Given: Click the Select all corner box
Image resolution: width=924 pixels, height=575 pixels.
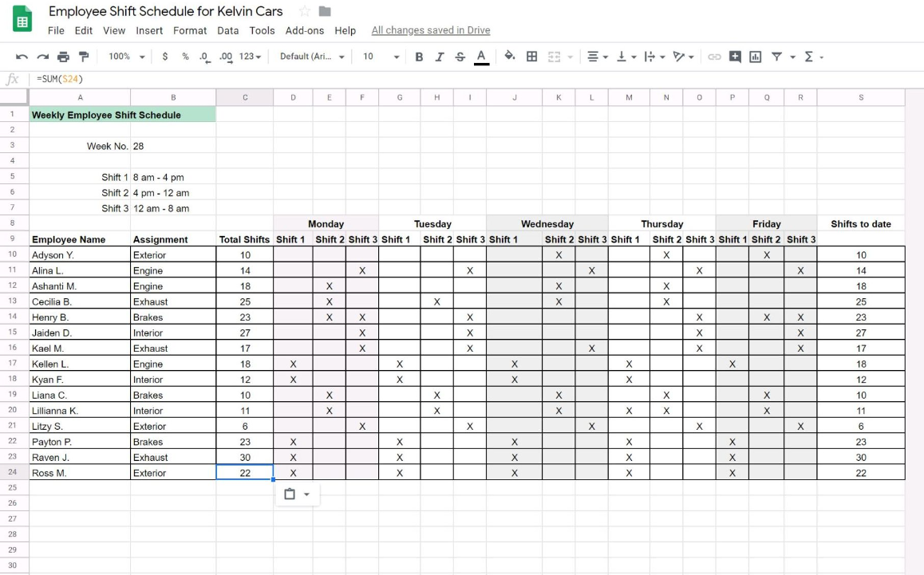Looking at the screenshot, I should coord(14,97).
